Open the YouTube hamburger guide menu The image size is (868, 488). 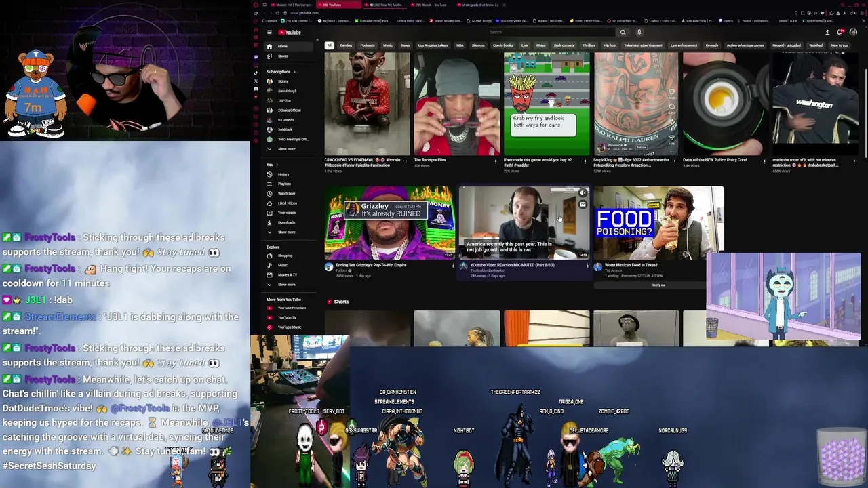pyautogui.click(x=269, y=32)
